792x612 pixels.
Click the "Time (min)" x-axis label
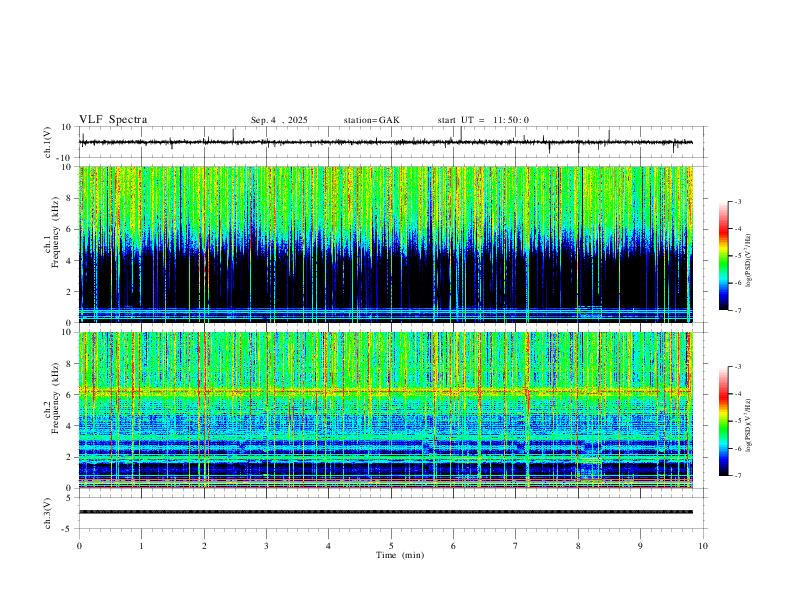pos(400,555)
